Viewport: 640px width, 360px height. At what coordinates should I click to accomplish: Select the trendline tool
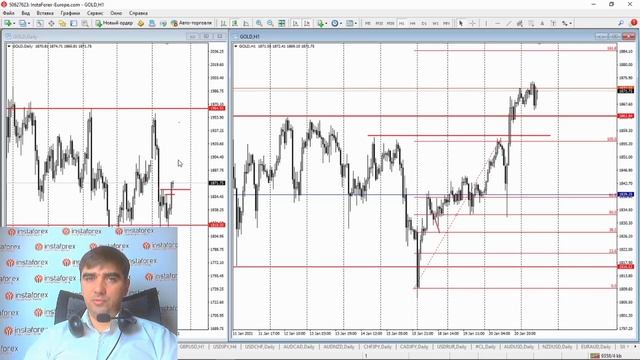pos(509,23)
